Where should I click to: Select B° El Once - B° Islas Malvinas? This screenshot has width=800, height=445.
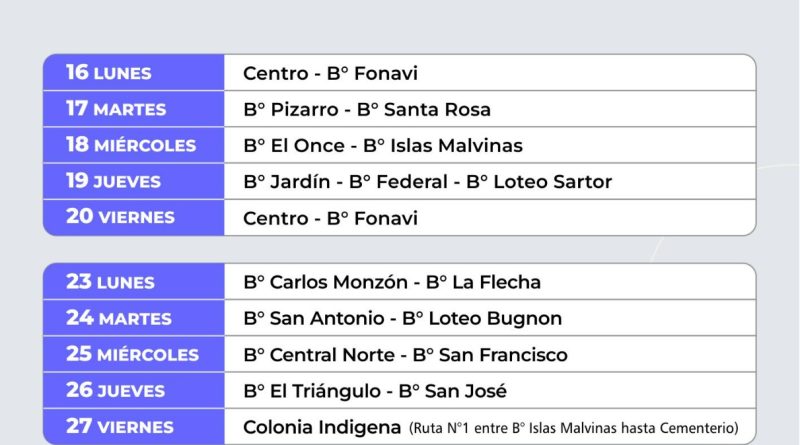coord(382,145)
